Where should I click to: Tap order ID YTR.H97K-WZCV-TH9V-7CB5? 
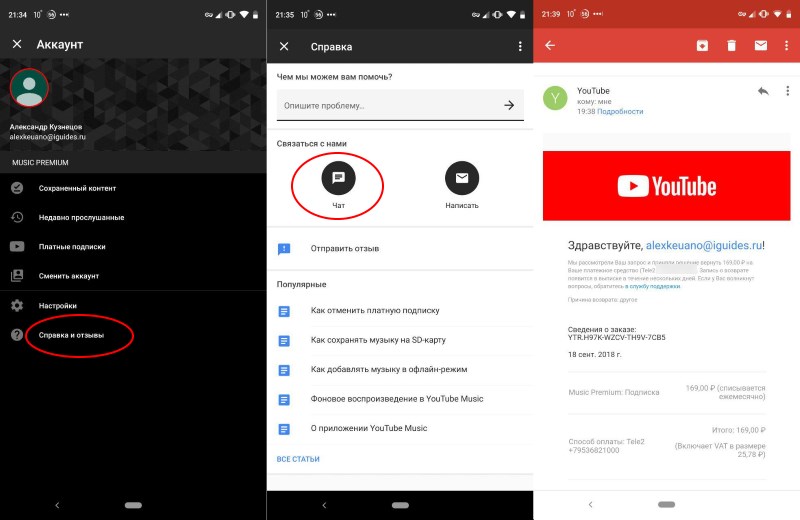pyautogui.click(x=616, y=337)
